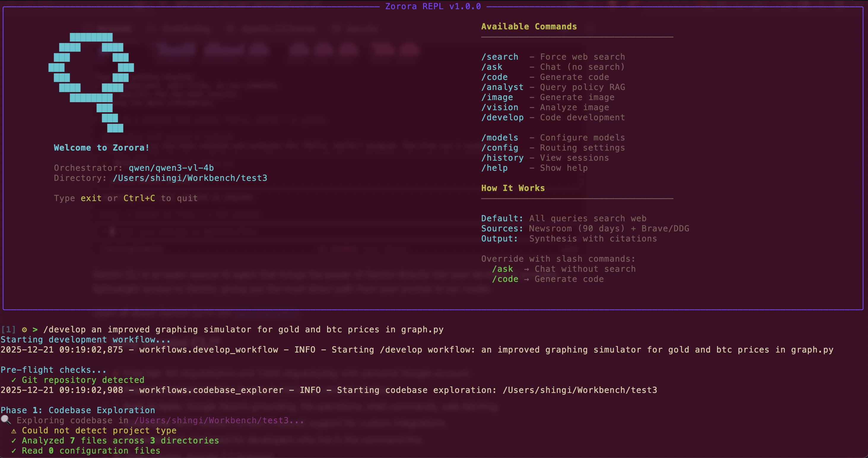Viewport: 868px width, 458px height.
Task: Click the warning icon on project type line
Action: point(13,431)
